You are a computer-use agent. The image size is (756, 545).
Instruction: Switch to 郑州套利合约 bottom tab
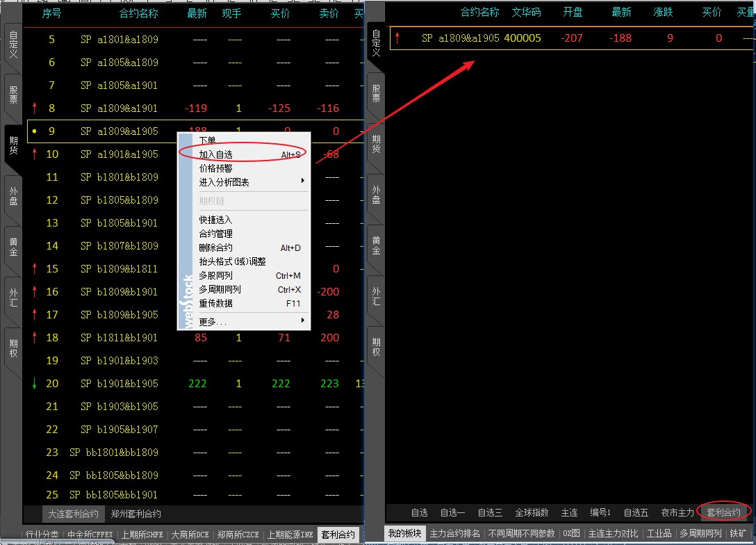click(x=136, y=514)
